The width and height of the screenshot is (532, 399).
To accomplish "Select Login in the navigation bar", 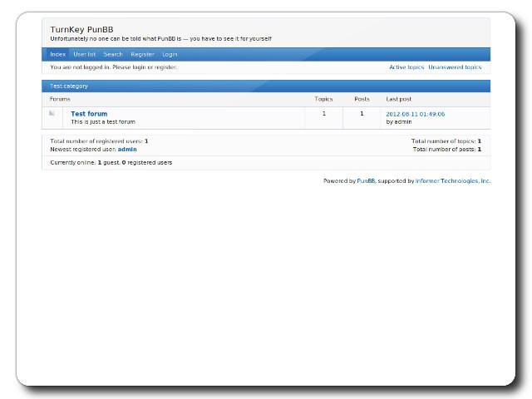I will pos(170,54).
